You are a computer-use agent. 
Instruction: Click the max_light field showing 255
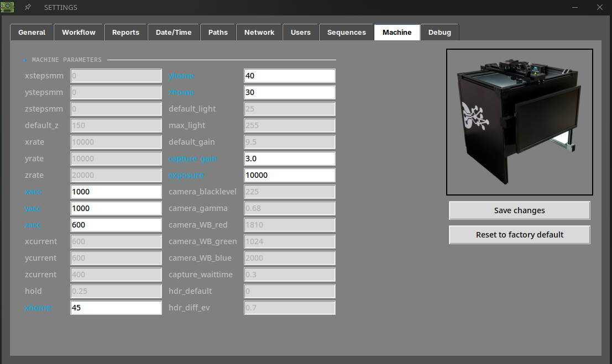coord(290,125)
